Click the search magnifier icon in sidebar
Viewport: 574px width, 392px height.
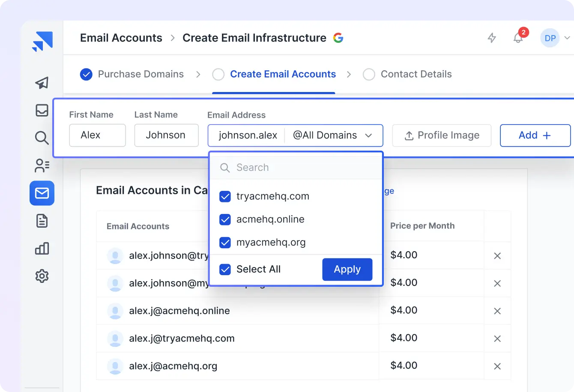click(42, 138)
